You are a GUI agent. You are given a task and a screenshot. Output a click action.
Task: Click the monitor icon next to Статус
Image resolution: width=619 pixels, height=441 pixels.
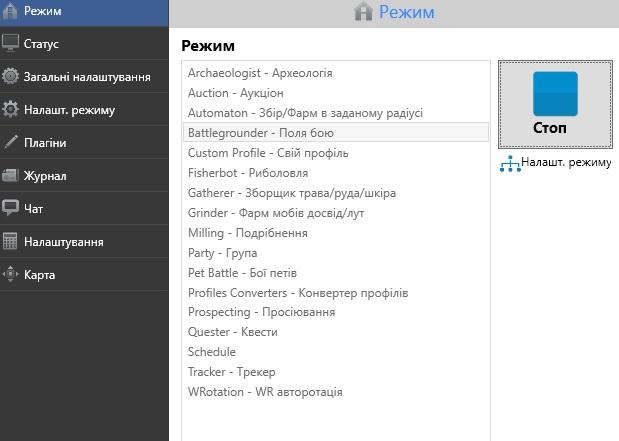(x=11, y=44)
